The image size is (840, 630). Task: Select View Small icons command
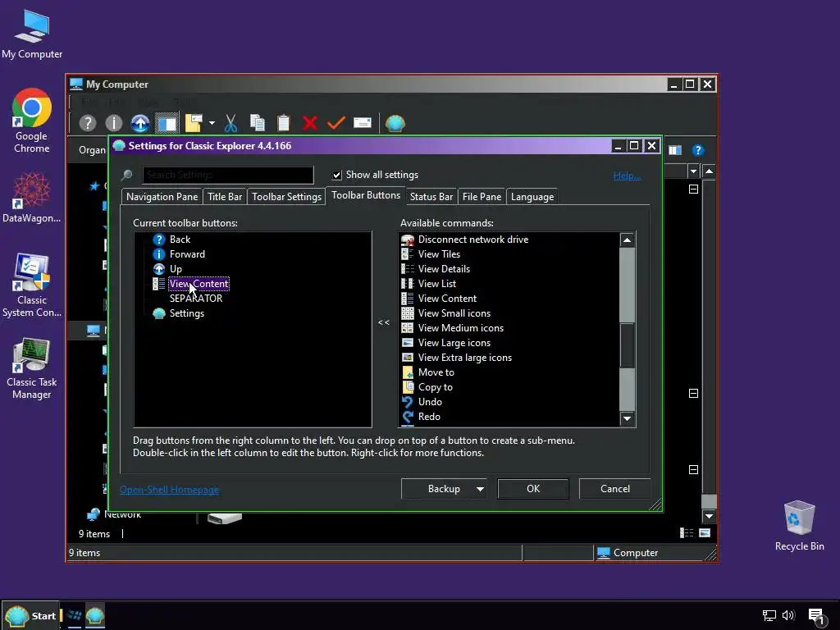(454, 313)
